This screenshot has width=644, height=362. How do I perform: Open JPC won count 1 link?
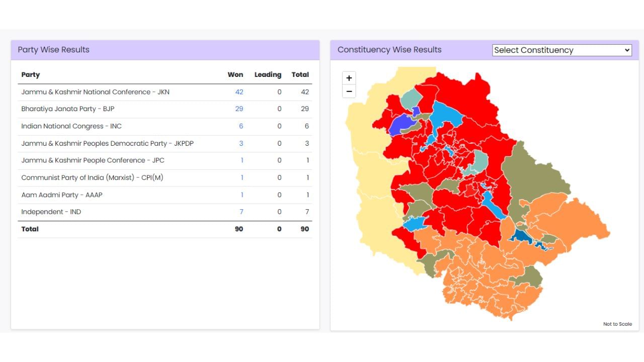point(242,160)
